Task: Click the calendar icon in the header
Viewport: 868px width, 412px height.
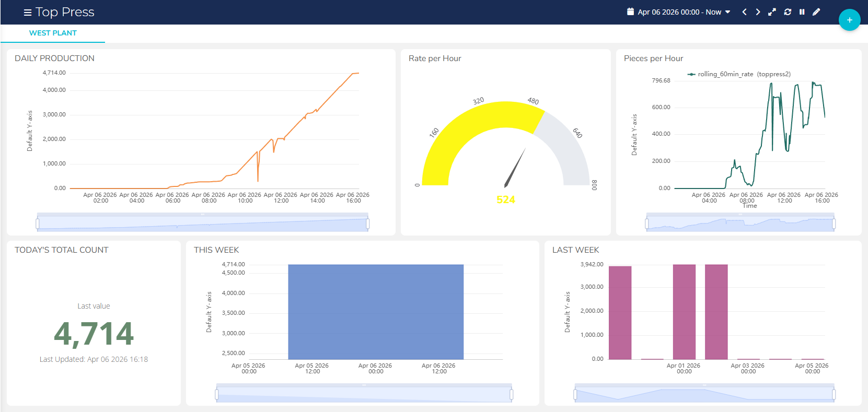Action: coord(630,11)
